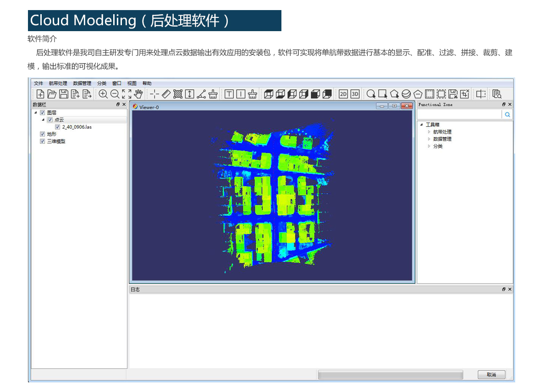This screenshot has height=392, width=550.
Task: Click the zoom in magnifier icon
Action: (x=103, y=94)
